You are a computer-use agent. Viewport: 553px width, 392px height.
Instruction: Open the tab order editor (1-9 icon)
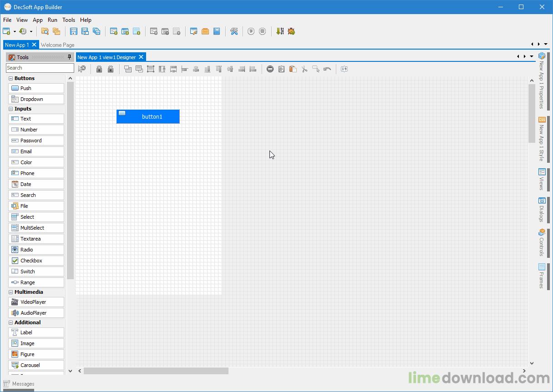tap(344, 69)
